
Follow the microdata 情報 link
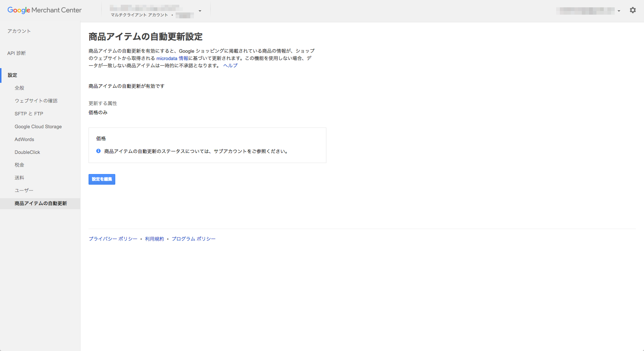coord(172,58)
